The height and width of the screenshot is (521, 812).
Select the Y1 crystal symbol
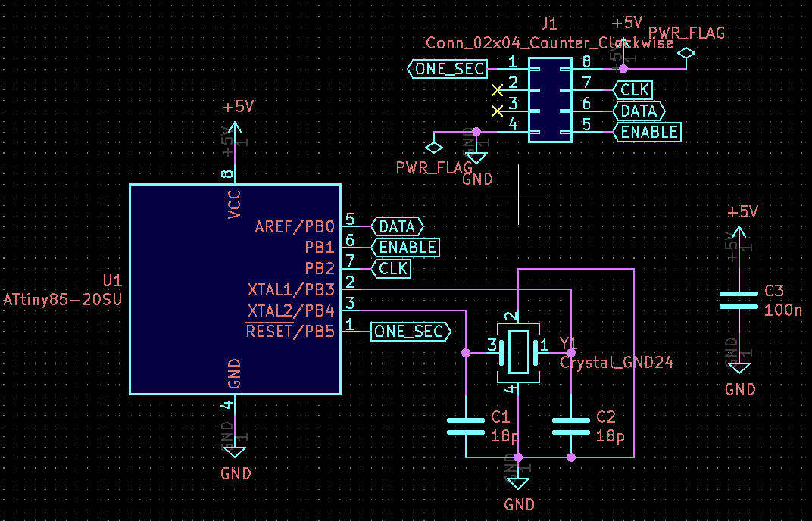coord(519,352)
